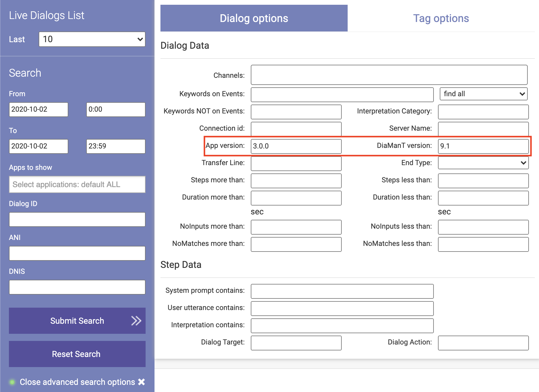The width and height of the screenshot is (539, 392).
Task: Focus the Channels input field
Action: click(389, 75)
